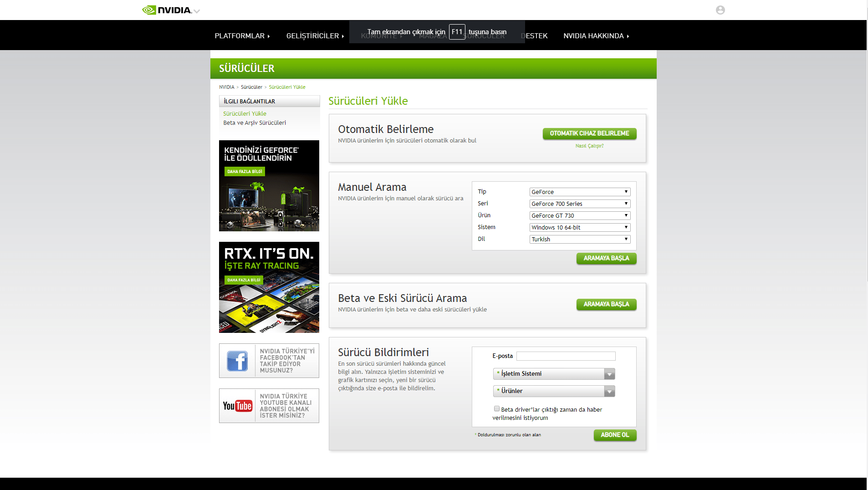Start manual search with ARAMAYA BAŞLA
868x490 pixels.
coord(606,258)
